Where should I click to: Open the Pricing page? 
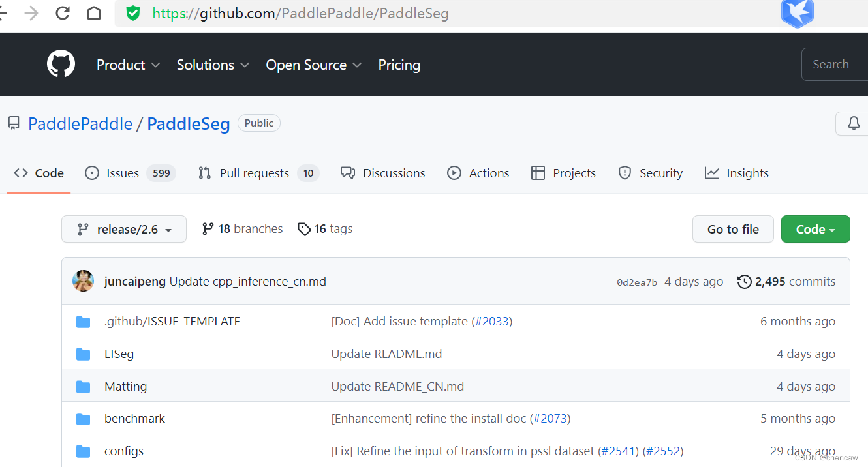click(399, 65)
